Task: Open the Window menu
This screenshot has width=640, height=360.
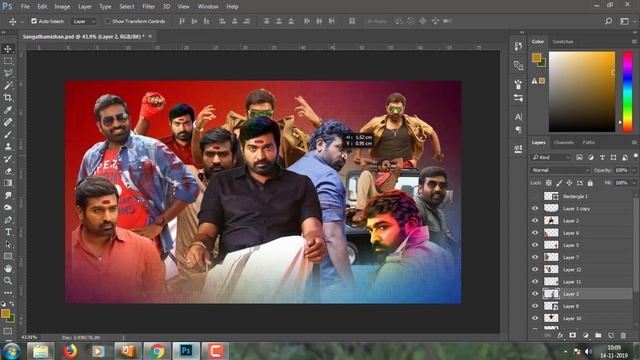Action: (x=208, y=7)
